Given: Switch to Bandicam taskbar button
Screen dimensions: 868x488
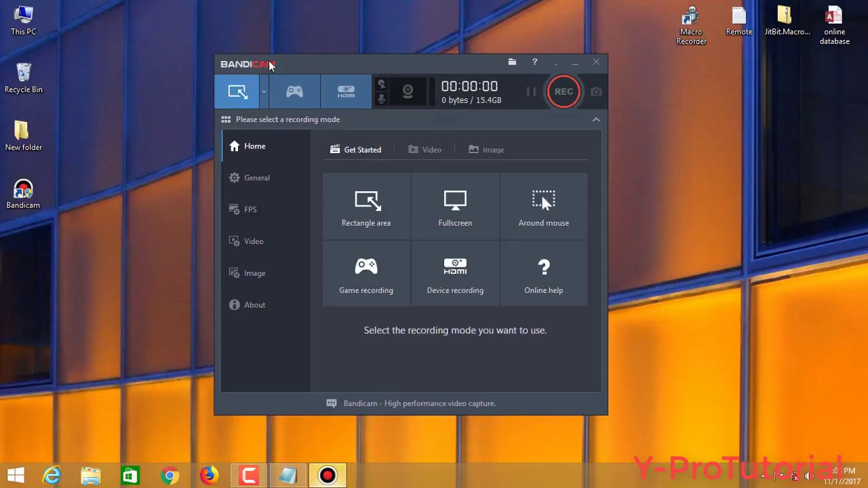Looking at the screenshot, I should pyautogui.click(x=328, y=475).
